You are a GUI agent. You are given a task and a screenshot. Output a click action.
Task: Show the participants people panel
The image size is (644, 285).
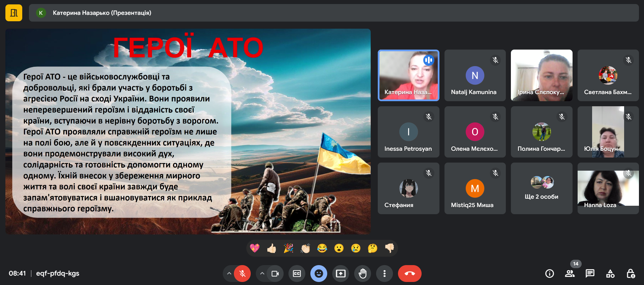[x=570, y=274]
